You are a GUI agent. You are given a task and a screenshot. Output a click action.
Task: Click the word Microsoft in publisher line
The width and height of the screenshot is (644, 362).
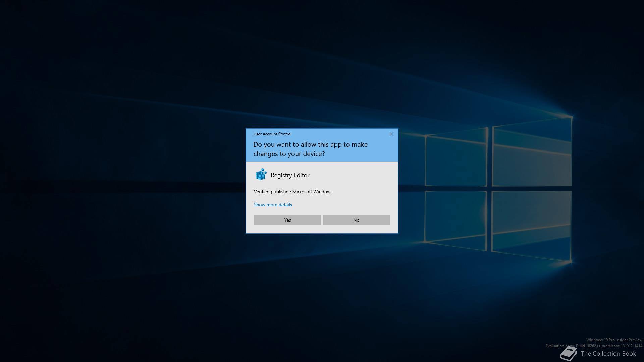click(303, 192)
